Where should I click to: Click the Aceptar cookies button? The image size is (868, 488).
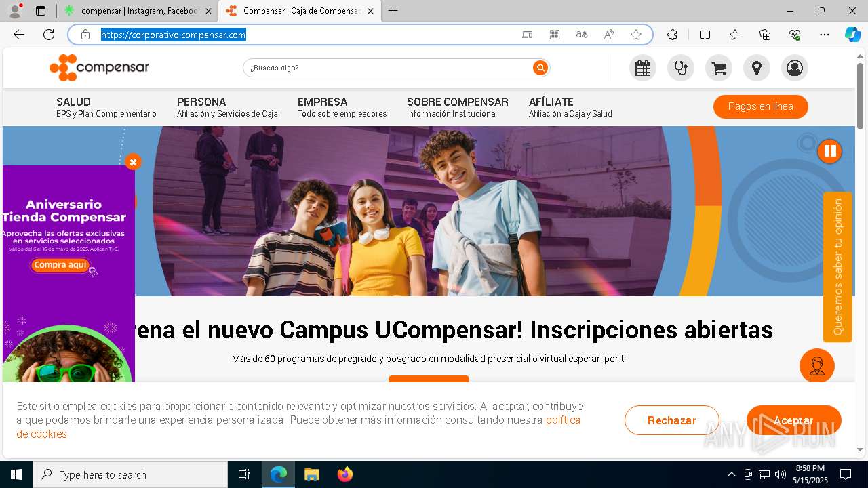coord(793,420)
